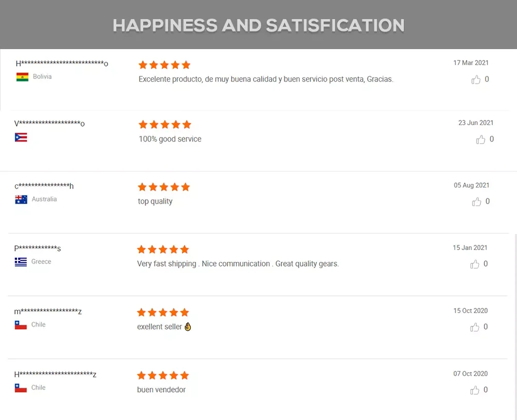Image resolution: width=517 pixels, height=420 pixels.
Task: Like the Bolivia review with thumbs-up
Action: pos(476,80)
